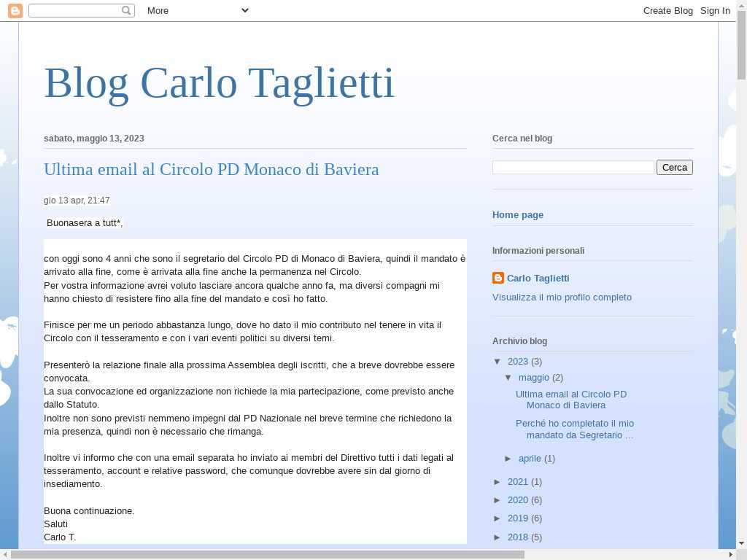Click Sign In link

coord(715,10)
